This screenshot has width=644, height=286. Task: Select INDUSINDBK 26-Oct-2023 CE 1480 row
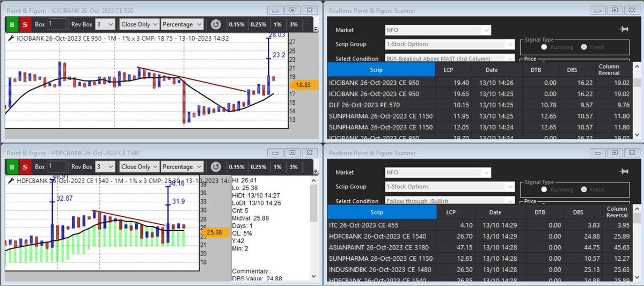[x=480, y=269]
